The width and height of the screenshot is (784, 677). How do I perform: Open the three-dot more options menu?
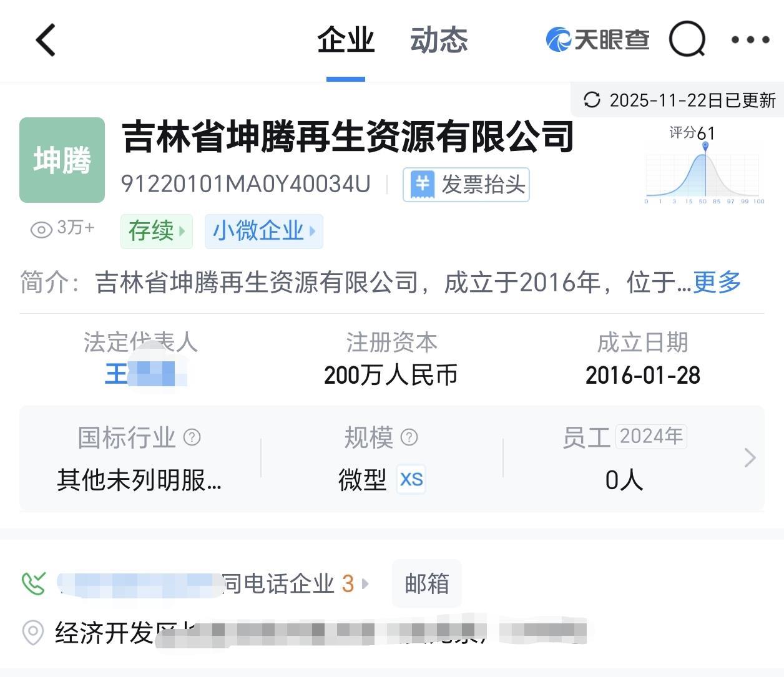[750, 40]
